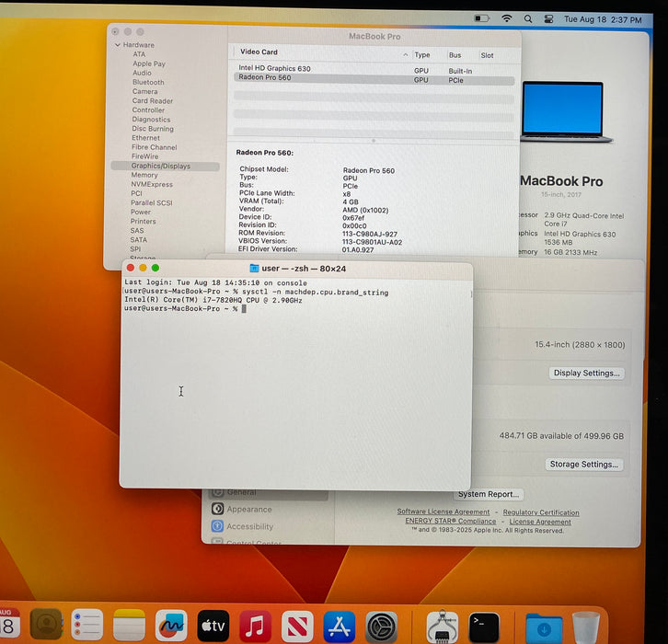Select the Radeon Pro 560 row
Screen dimensions: 668x644
click(374, 79)
